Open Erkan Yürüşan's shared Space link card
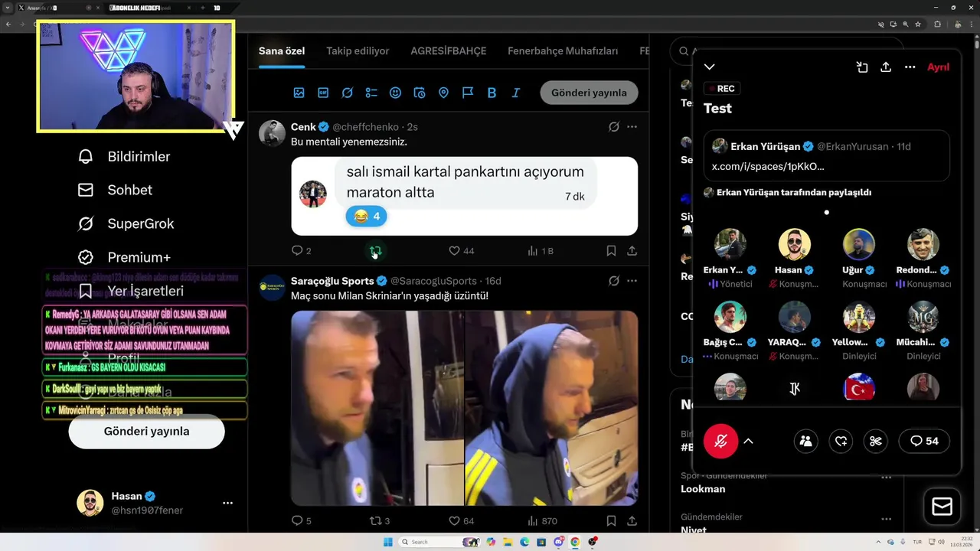980x551 pixels. click(827, 156)
